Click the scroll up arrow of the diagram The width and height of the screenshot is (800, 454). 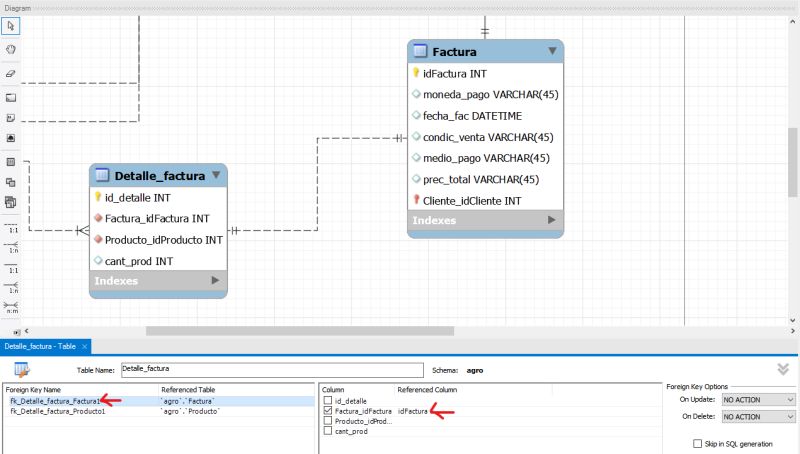(792, 22)
